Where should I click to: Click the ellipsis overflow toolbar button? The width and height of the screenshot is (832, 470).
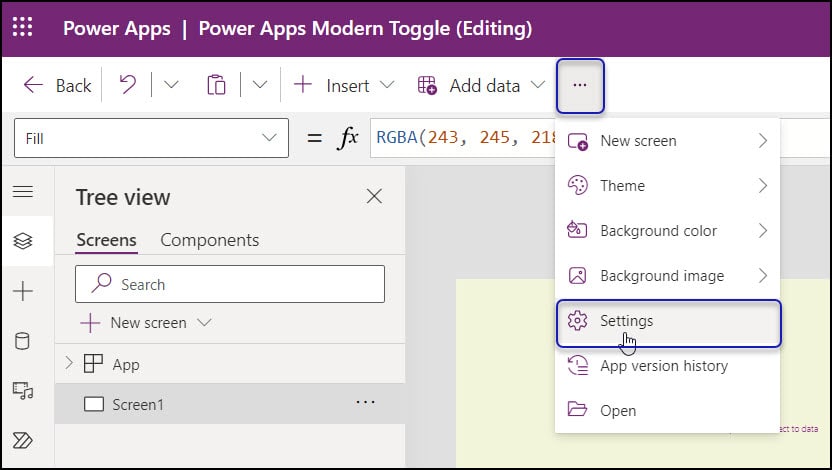(x=580, y=85)
